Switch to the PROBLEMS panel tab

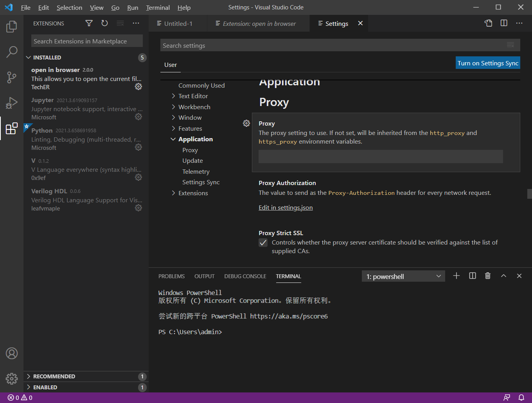coord(171,276)
